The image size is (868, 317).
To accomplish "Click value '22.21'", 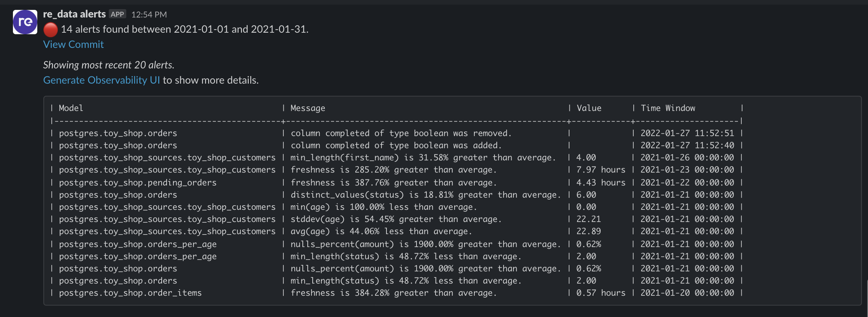I will (x=588, y=219).
